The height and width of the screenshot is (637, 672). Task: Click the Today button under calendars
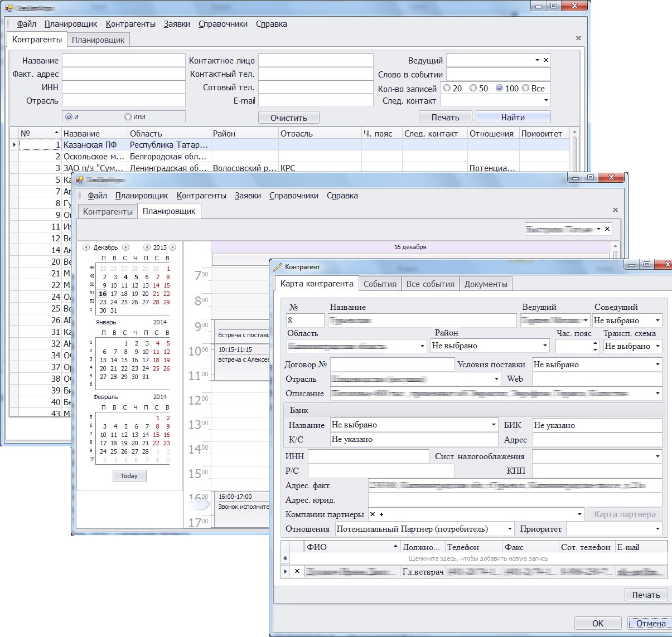[x=129, y=476]
